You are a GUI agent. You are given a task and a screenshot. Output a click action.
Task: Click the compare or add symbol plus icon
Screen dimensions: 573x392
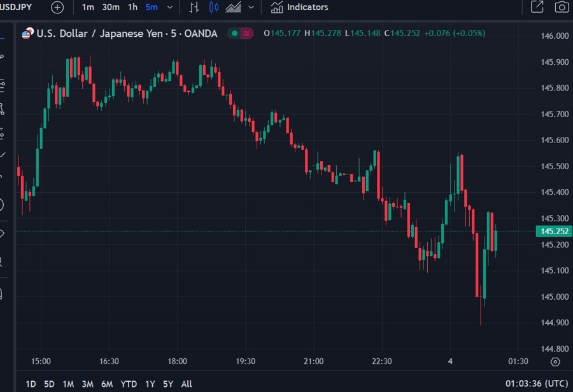pyautogui.click(x=57, y=8)
